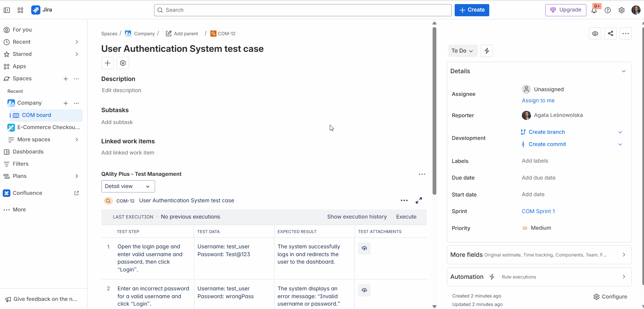Screen dimensions: 644x309
Task: Open the work item actions ellipsis menu
Action: coord(626,34)
